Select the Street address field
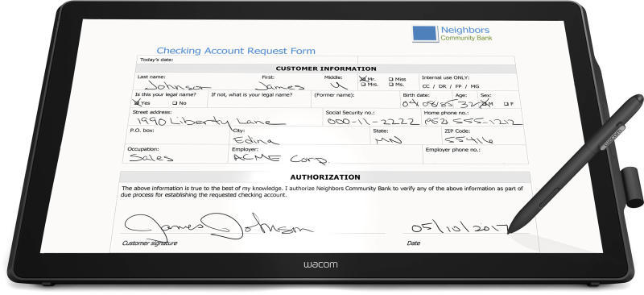This screenshot has height=295, width=644. tap(226, 117)
